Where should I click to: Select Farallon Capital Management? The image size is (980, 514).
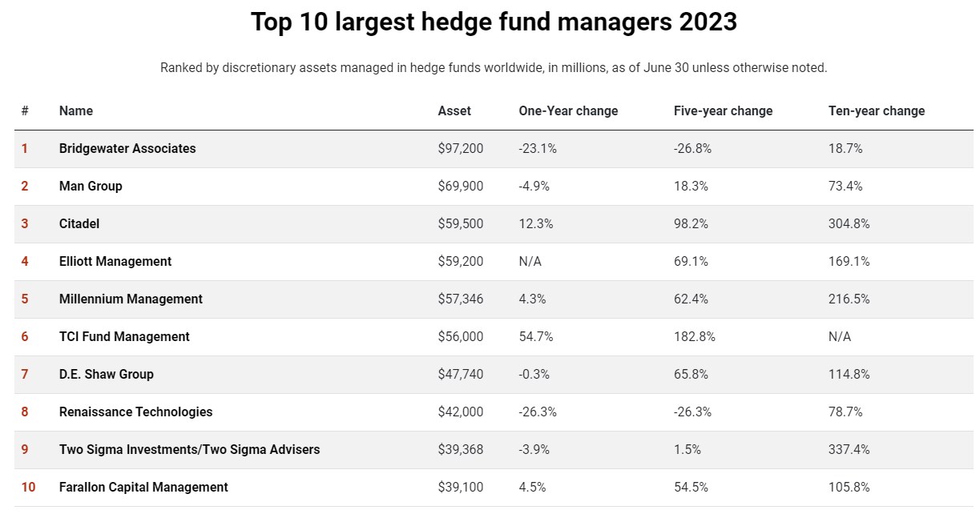click(x=143, y=488)
